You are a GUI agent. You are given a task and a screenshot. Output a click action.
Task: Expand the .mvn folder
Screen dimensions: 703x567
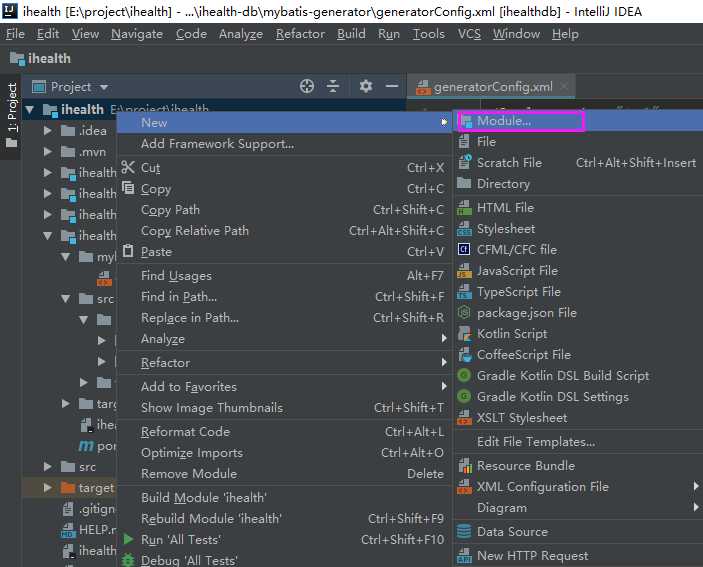tap(48, 151)
